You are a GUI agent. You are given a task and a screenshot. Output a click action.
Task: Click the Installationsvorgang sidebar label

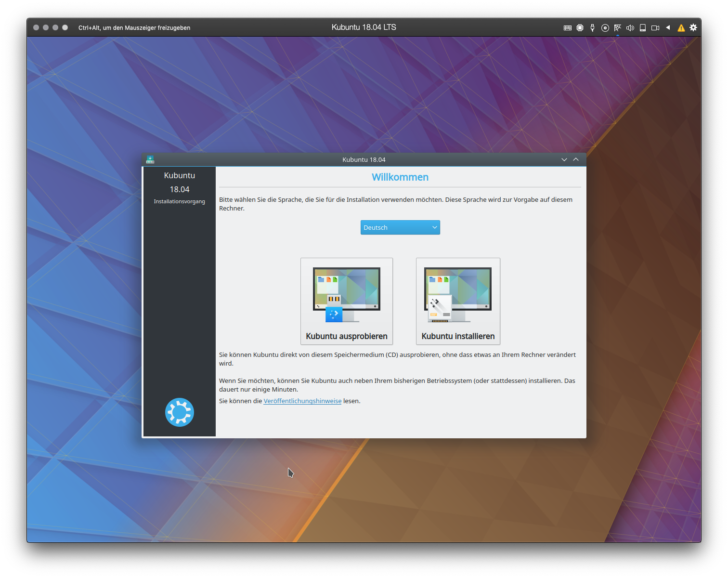pos(180,201)
